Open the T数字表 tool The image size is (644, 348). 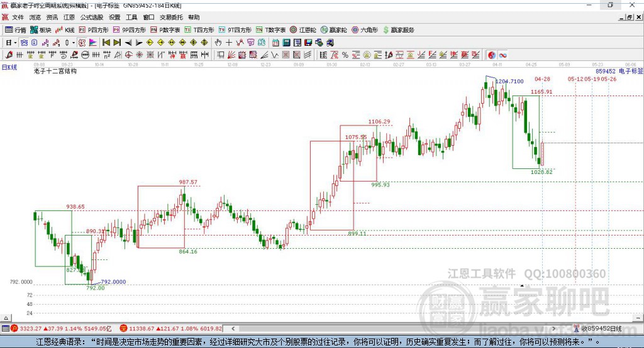click(x=270, y=30)
